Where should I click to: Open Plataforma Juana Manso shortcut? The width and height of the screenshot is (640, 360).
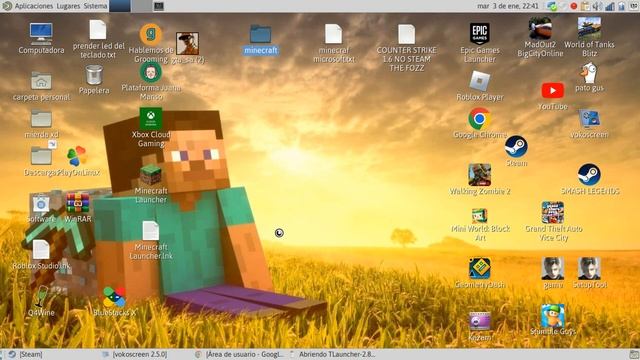coord(151,72)
